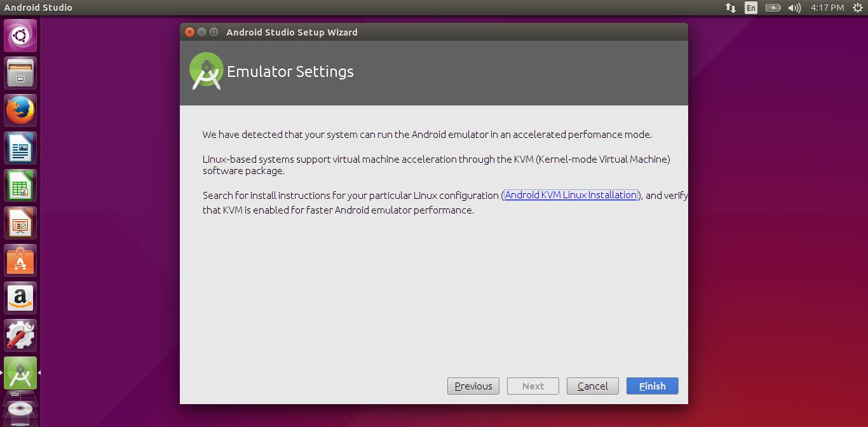Open the disc burner launcher icon

click(20, 409)
